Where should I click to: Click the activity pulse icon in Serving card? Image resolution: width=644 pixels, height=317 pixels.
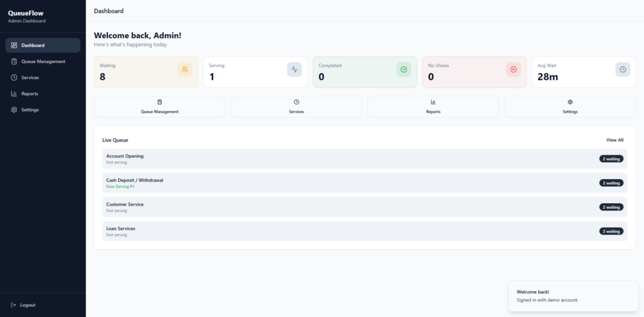(x=294, y=69)
